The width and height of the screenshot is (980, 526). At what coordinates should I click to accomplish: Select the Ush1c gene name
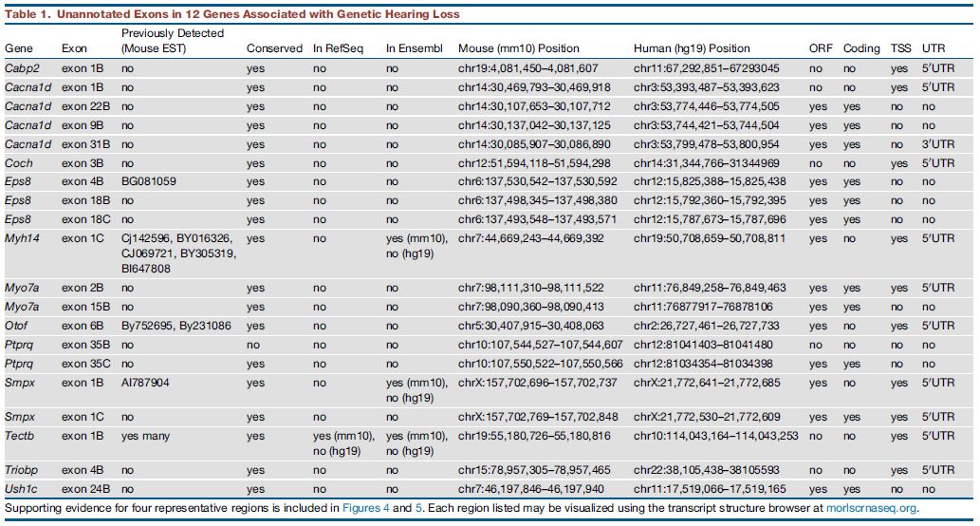pos(22,489)
